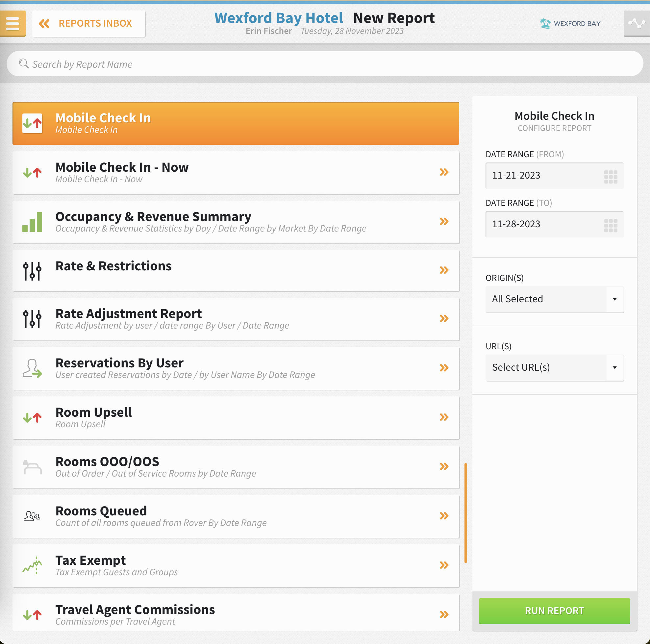Open calendar picker for Date Range From
650x644 pixels.
tap(610, 176)
